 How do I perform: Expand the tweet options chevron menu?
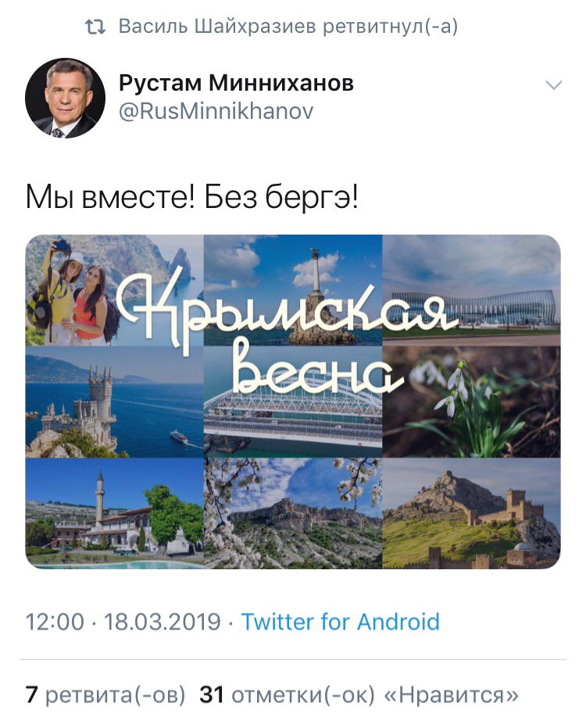click(x=553, y=85)
